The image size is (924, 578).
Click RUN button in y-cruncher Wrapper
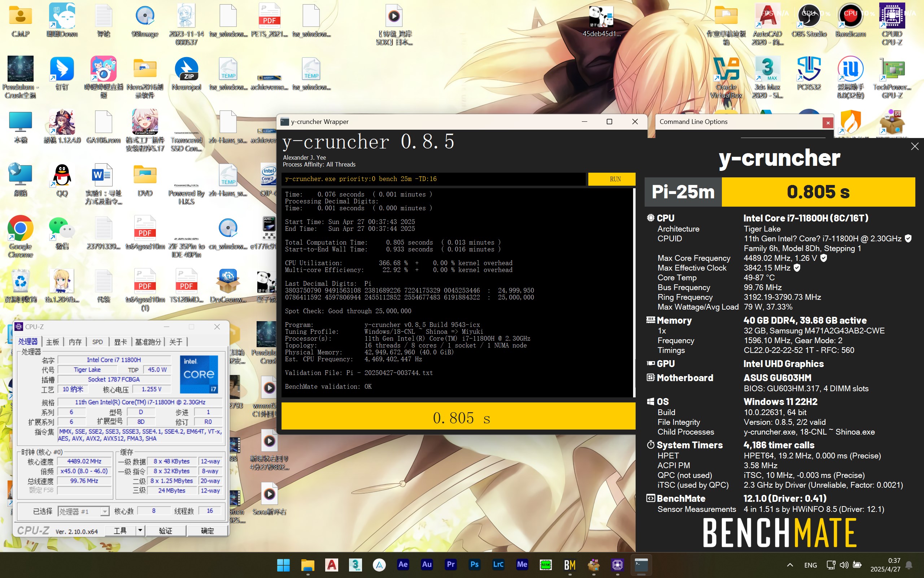(x=612, y=179)
